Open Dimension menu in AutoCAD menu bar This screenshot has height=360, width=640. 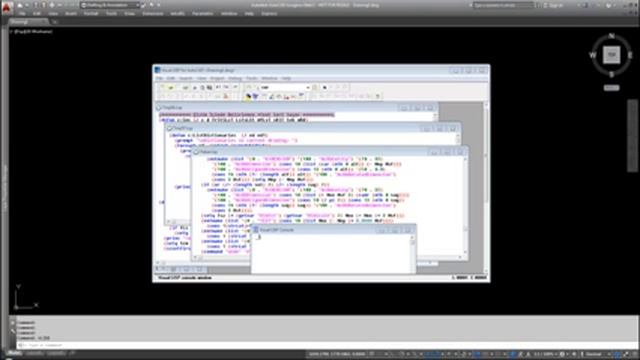(153, 14)
